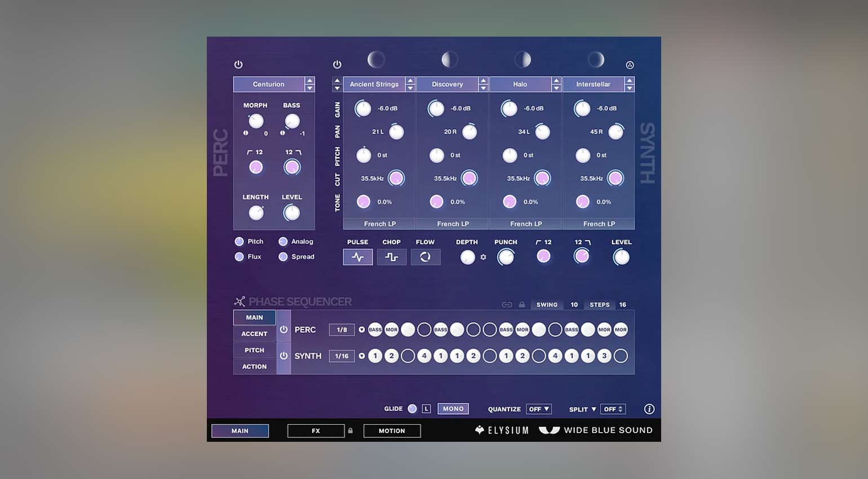
Task: Toggle the MONO mode button
Action: (453, 409)
